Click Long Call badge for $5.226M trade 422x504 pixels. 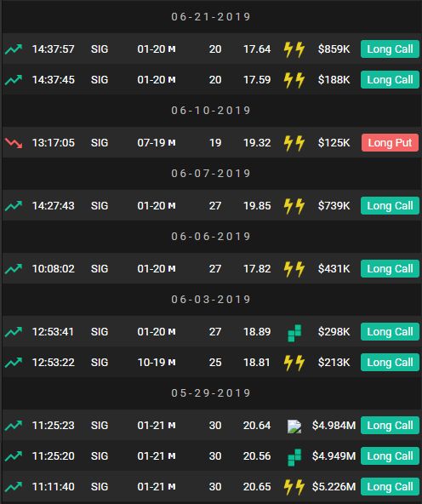click(x=390, y=487)
